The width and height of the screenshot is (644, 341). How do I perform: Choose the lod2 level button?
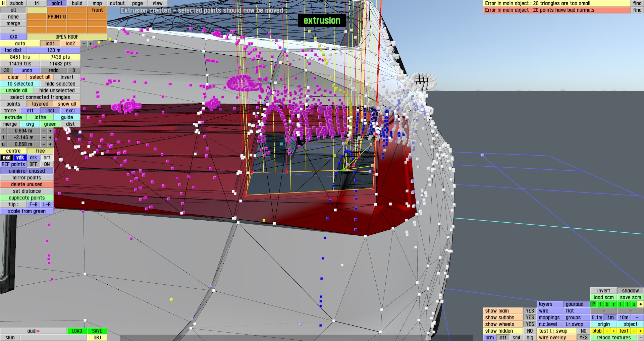pyautogui.click(x=70, y=44)
